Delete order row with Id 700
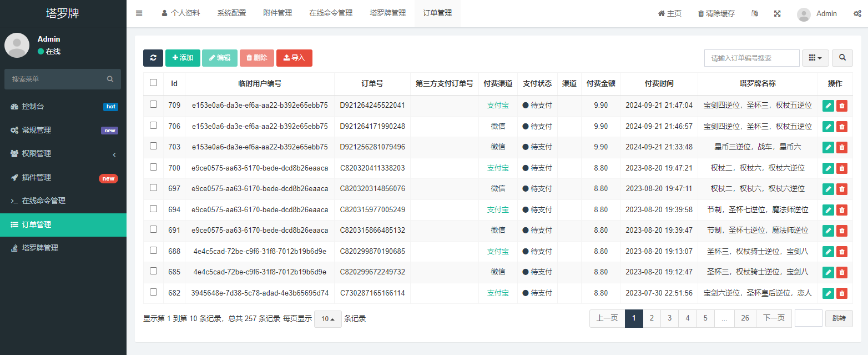868x355 pixels. [842, 168]
